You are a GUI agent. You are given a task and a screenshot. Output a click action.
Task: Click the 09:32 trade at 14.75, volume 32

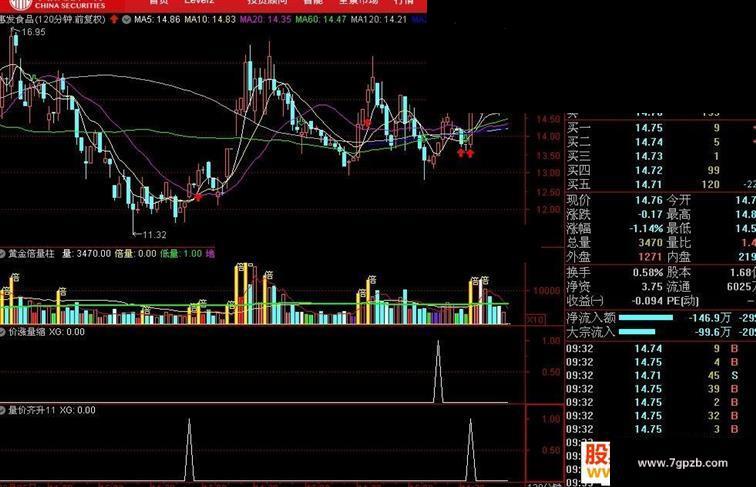[x=653, y=416]
